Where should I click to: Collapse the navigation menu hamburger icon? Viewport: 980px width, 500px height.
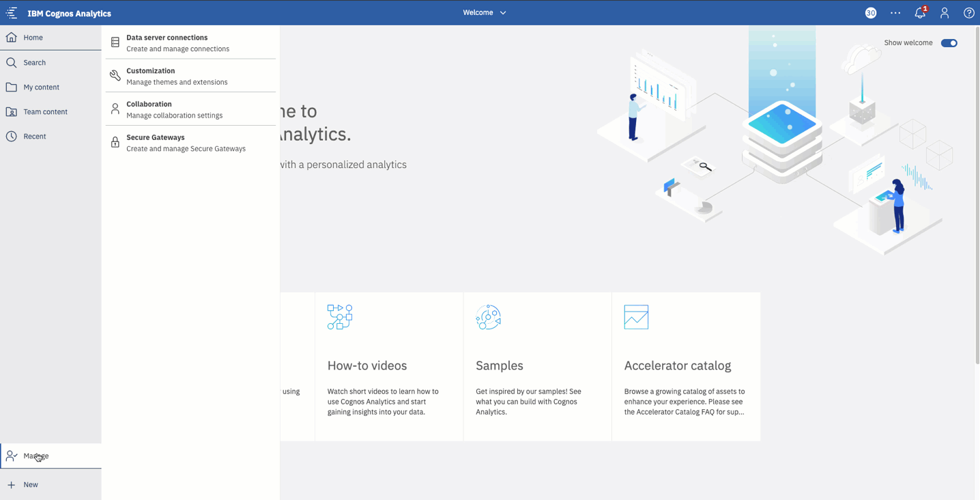pyautogui.click(x=12, y=13)
